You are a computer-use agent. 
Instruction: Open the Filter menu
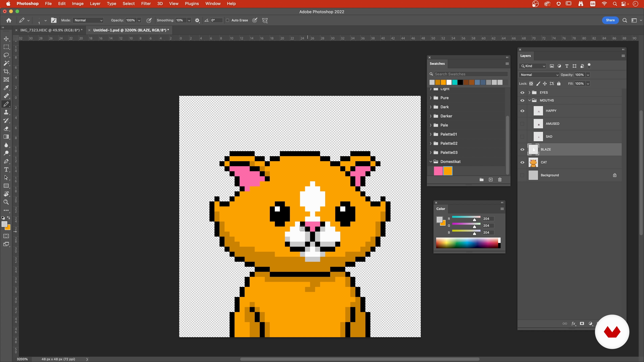click(146, 4)
